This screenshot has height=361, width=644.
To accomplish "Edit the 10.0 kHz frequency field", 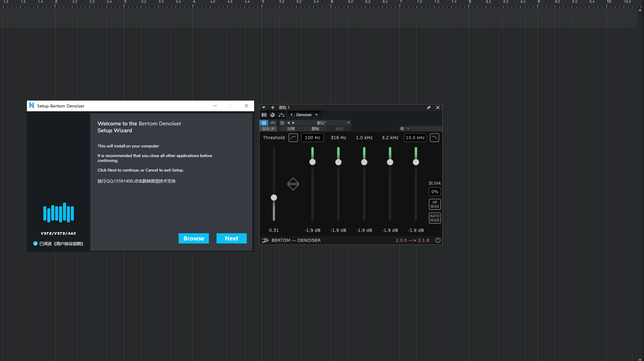I will pos(415,138).
